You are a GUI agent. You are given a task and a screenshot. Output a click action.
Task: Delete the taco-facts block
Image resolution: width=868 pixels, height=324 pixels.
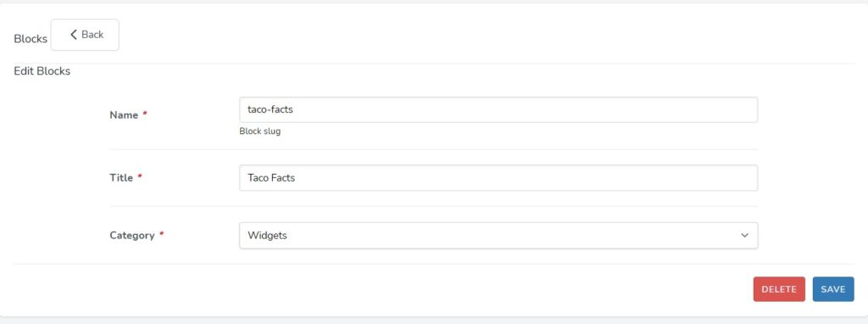coord(779,289)
